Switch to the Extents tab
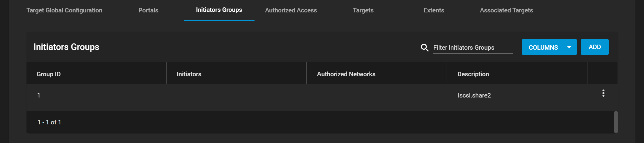This screenshot has height=143, width=644. [434, 10]
